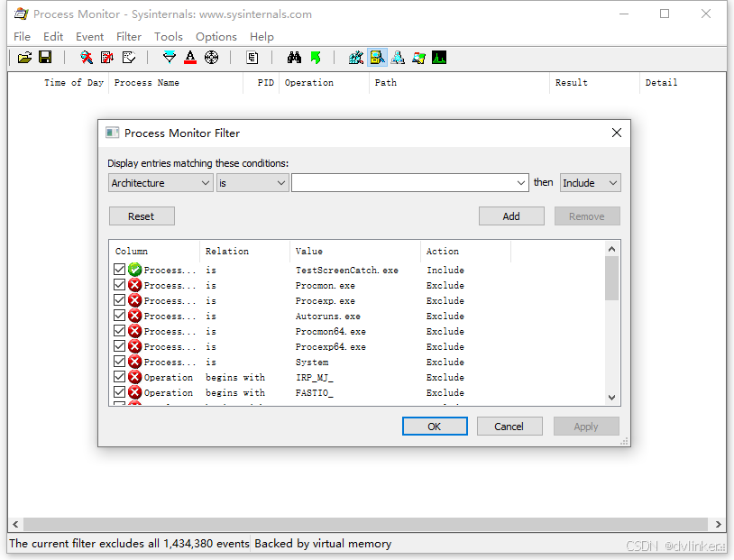Select the 'TestScreenCatch.exe' value text
Image resolution: width=734 pixels, height=560 pixels.
[x=346, y=271]
